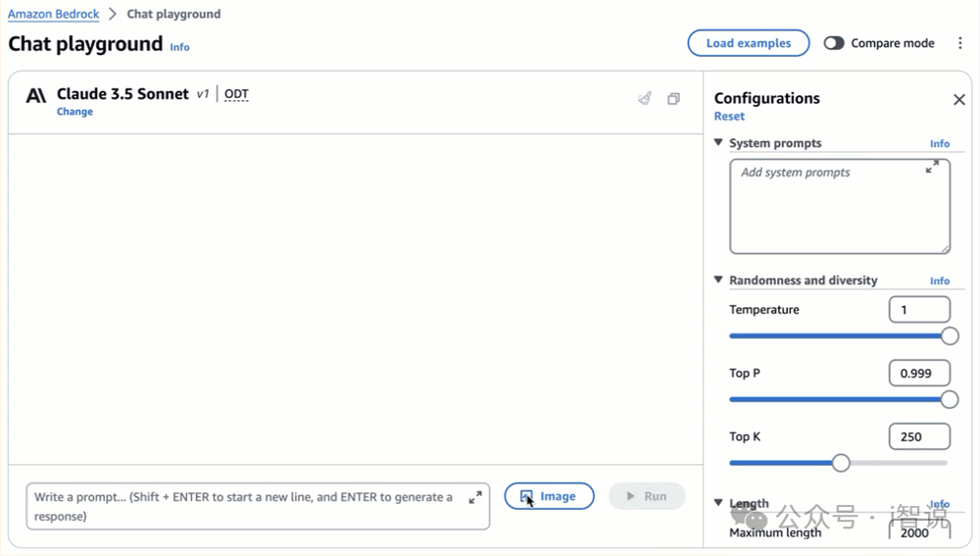Click the copy panel icon

tap(673, 98)
